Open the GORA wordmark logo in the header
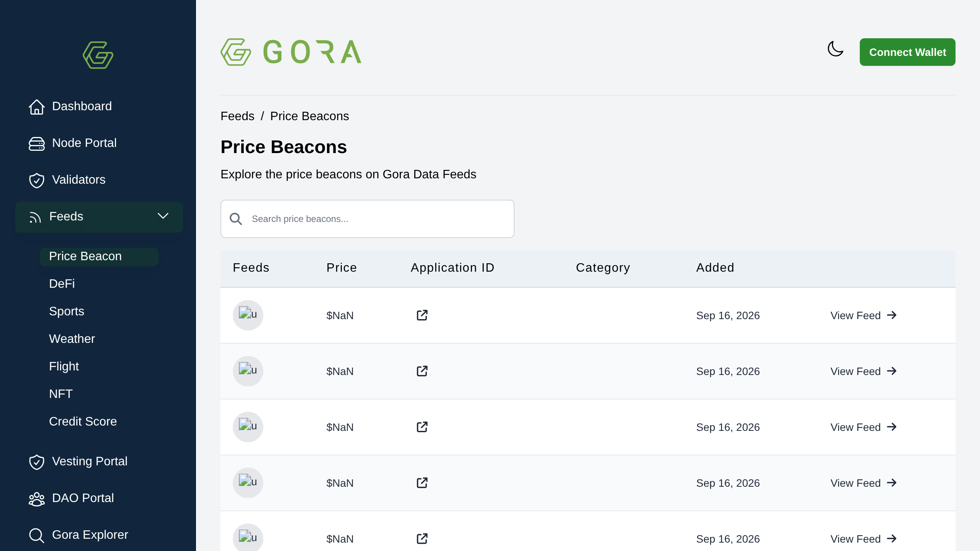 tap(291, 52)
